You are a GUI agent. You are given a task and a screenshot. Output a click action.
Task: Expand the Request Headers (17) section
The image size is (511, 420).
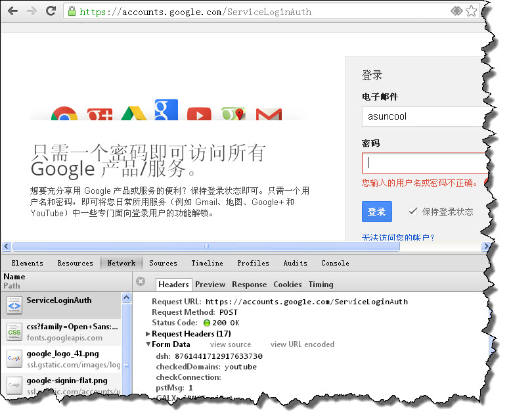tap(148, 334)
